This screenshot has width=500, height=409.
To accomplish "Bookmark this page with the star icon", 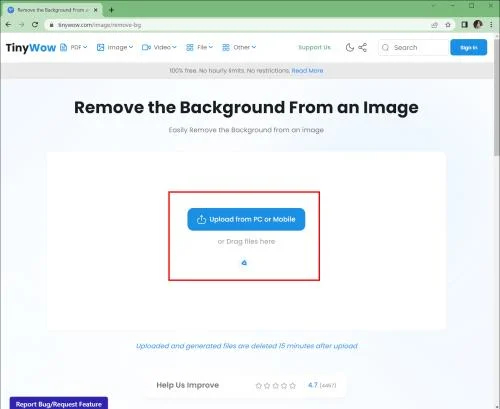I will tap(448, 25).
